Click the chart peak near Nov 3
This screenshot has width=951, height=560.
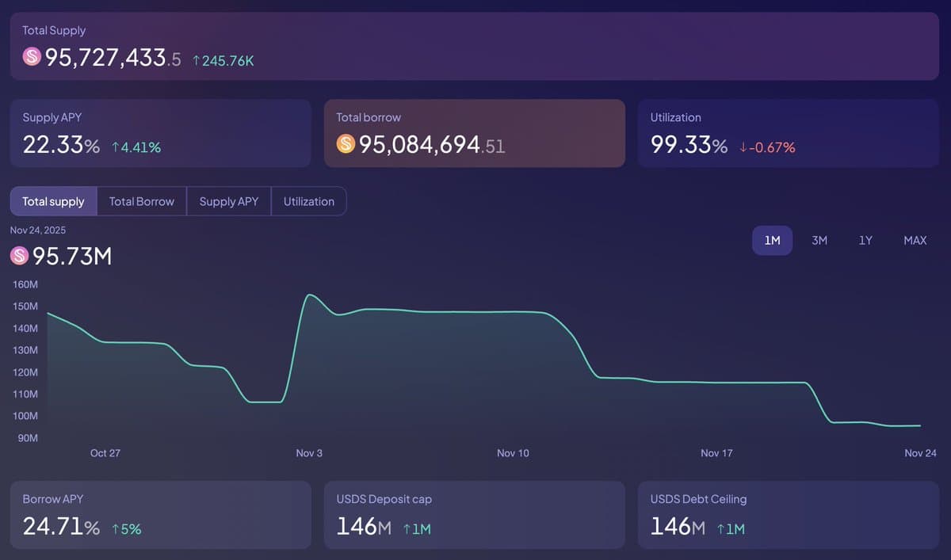pos(309,295)
